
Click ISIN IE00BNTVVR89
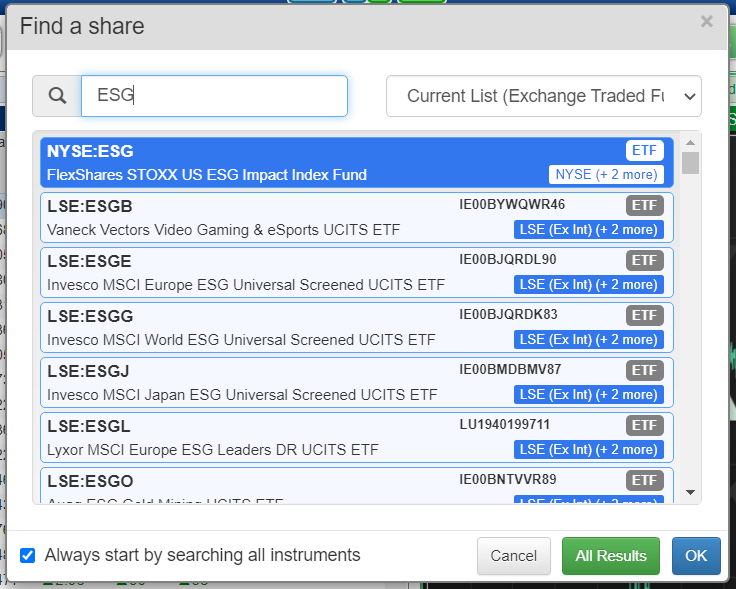(507, 479)
